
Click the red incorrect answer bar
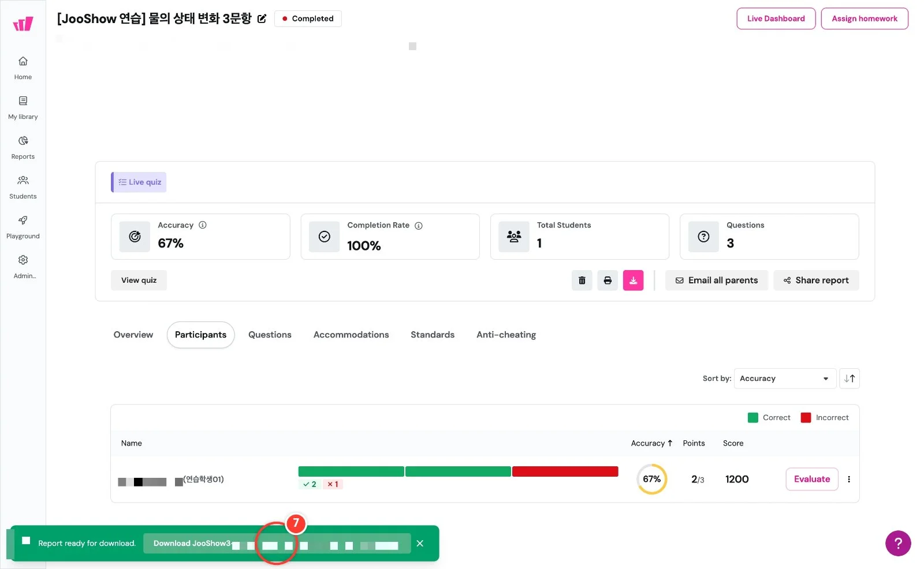[565, 471]
